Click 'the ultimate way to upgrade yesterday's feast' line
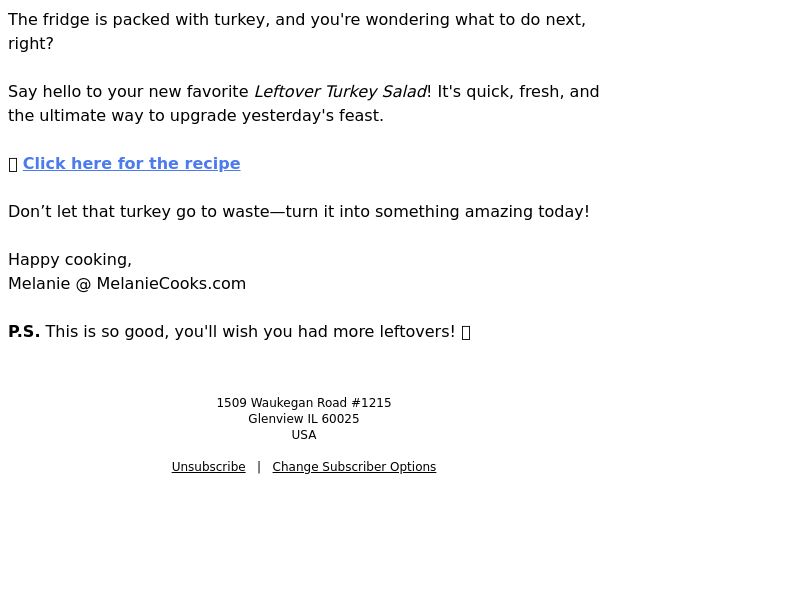 tap(196, 116)
